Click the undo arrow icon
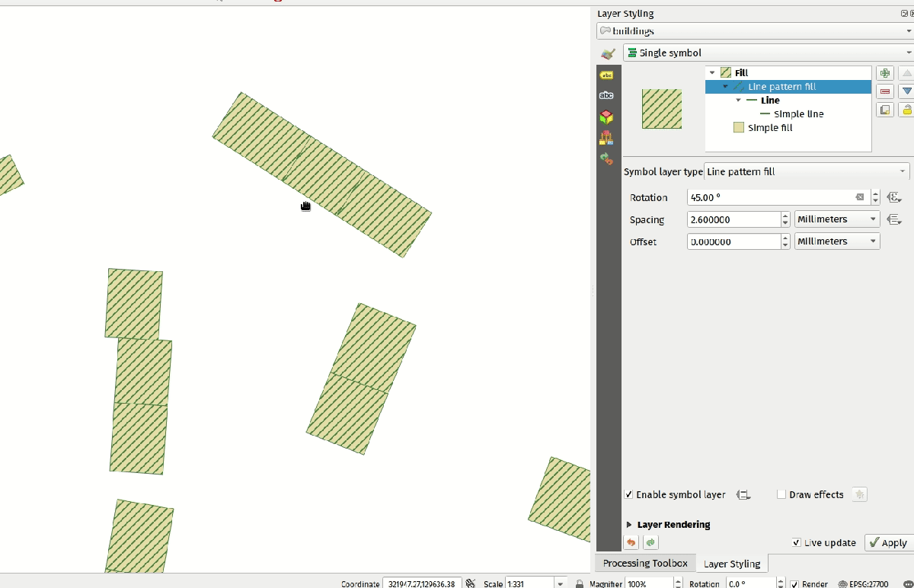 (x=631, y=542)
